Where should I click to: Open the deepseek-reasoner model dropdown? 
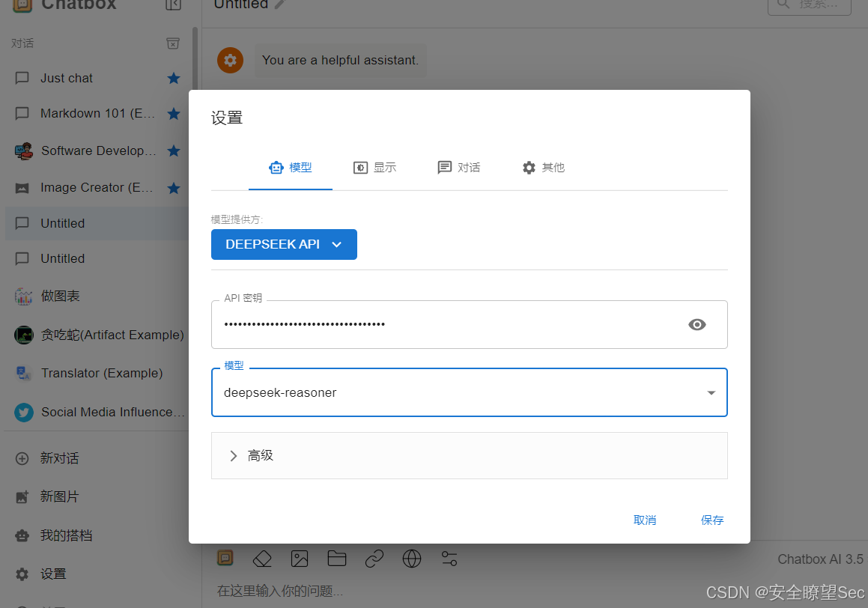tap(470, 393)
